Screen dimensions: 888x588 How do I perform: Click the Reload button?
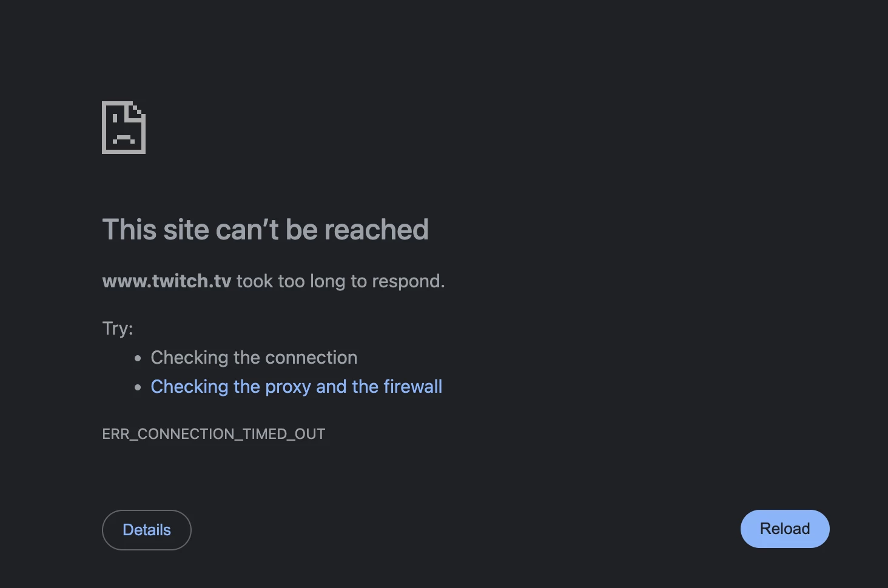click(784, 529)
